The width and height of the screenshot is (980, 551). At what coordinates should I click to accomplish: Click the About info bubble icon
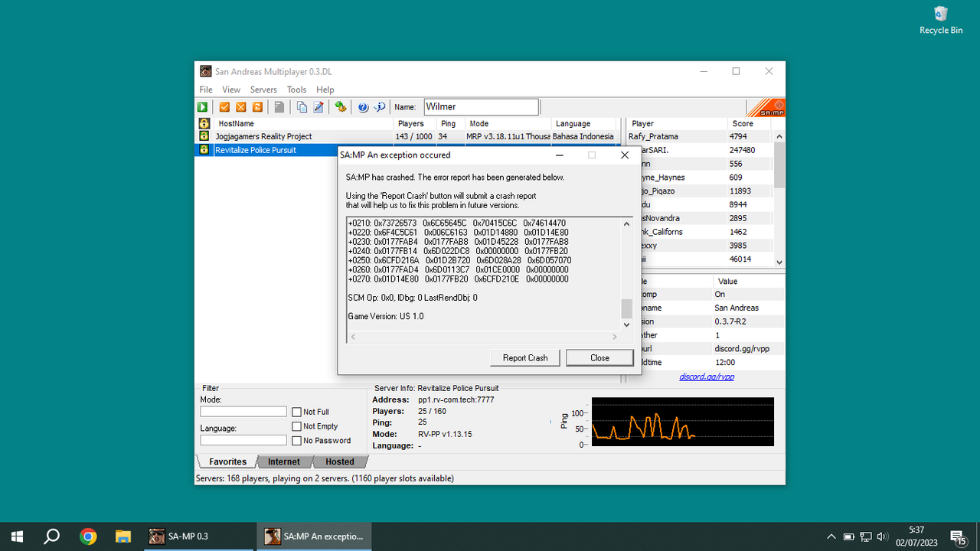380,107
